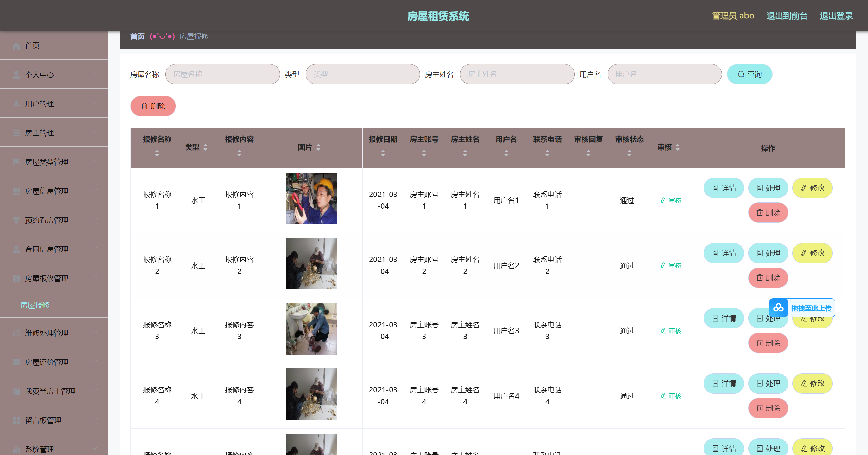Click the icon beside 维修处理管理
868x455 pixels.
pos(16,333)
